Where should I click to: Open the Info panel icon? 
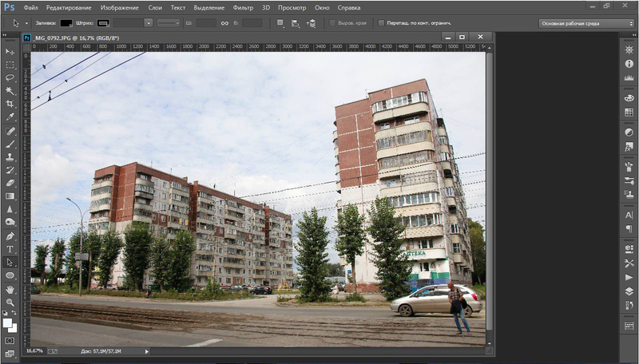click(x=629, y=64)
